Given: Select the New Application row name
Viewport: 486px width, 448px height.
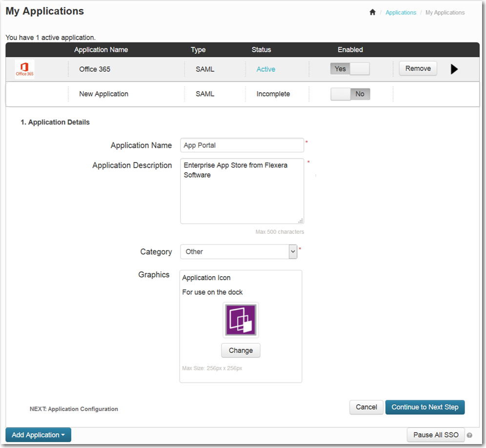Looking at the screenshot, I should click(103, 94).
